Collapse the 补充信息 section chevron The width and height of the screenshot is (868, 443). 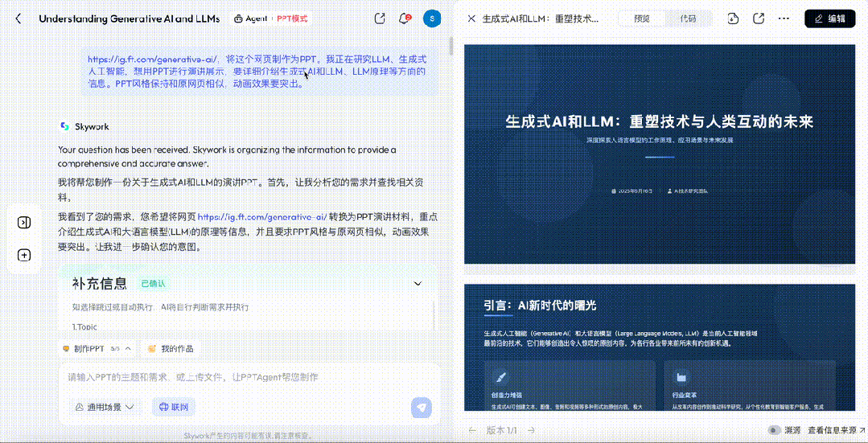coord(418,283)
